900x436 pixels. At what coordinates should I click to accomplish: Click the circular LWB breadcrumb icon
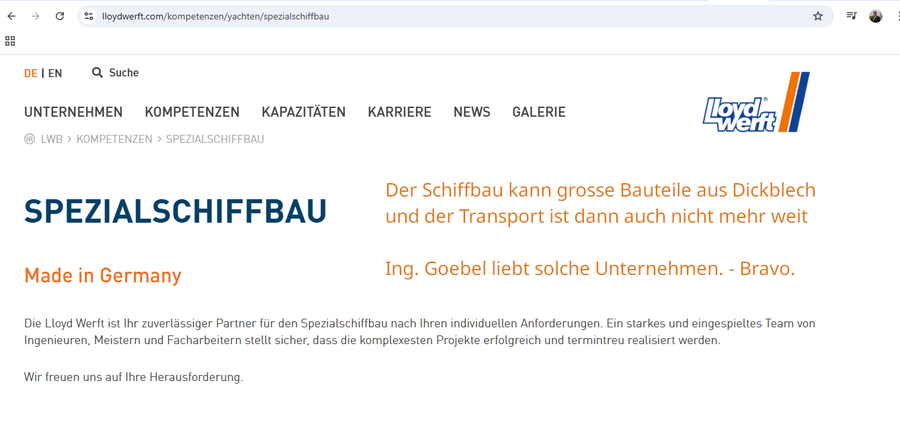point(30,139)
